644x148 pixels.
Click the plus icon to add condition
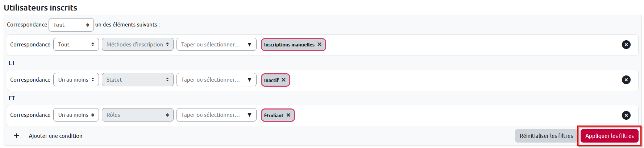pyautogui.click(x=16, y=136)
